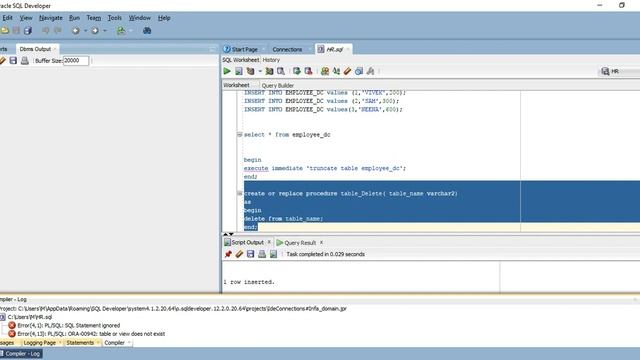640x360 pixels.
Task: Collapse the select statement fold marker
Action: tap(240, 134)
